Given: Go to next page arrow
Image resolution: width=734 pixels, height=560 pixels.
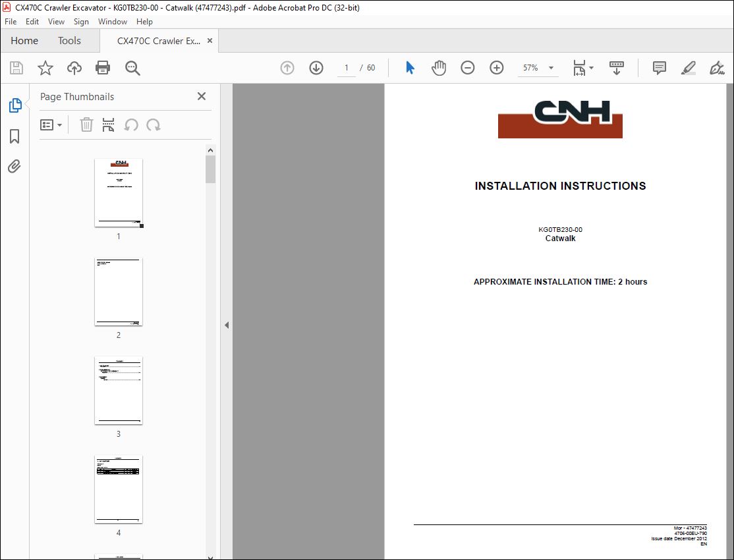Looking at the screenshot, I should 316,68.
